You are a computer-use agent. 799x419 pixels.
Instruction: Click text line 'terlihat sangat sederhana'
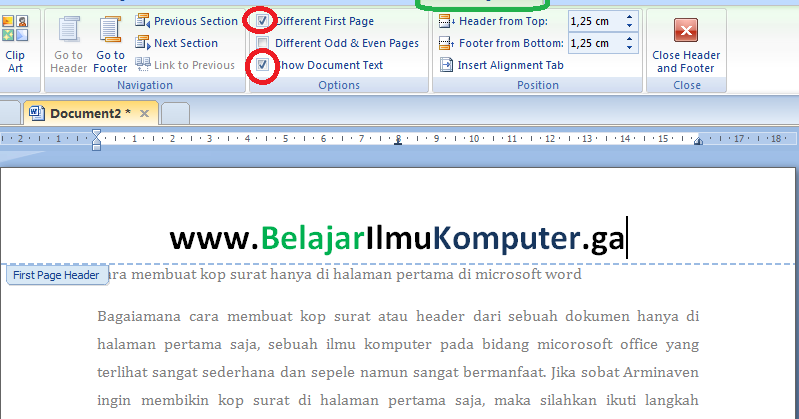(398, 373)
